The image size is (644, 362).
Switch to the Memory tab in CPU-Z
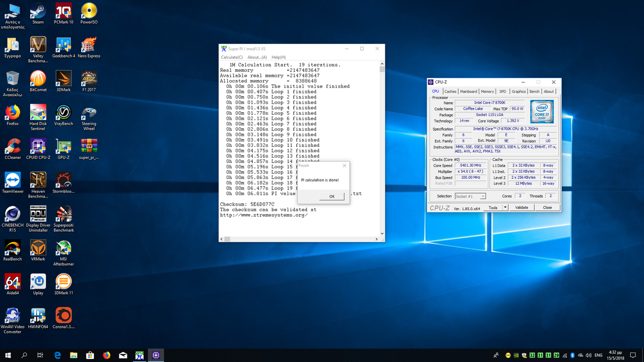(487, 92)
